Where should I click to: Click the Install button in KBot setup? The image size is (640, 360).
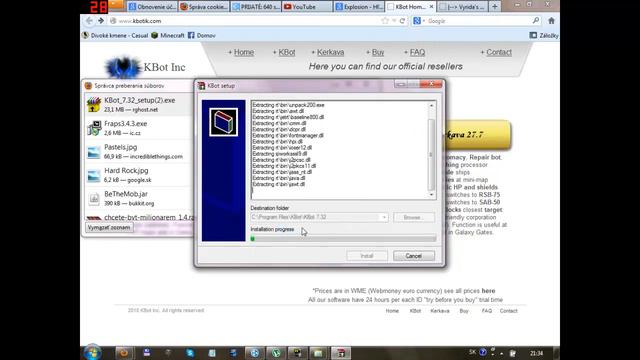tap(367, 256)
